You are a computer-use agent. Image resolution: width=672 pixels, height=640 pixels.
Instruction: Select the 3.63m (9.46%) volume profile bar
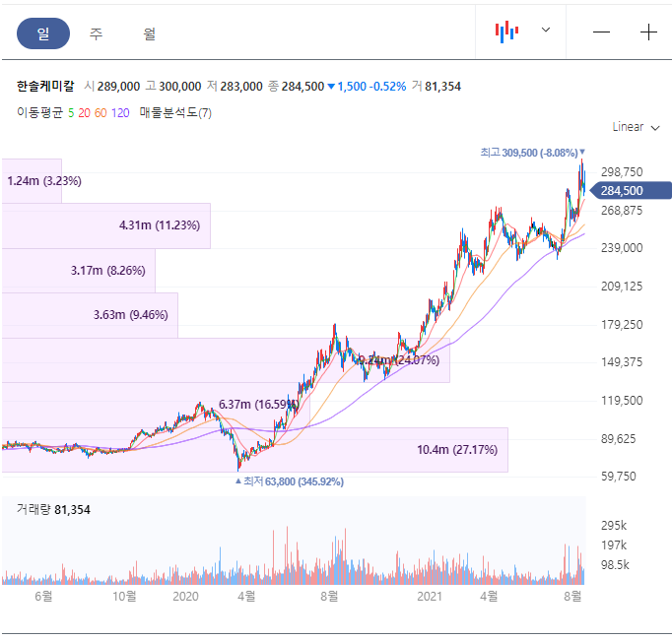[x=90, y=315]
